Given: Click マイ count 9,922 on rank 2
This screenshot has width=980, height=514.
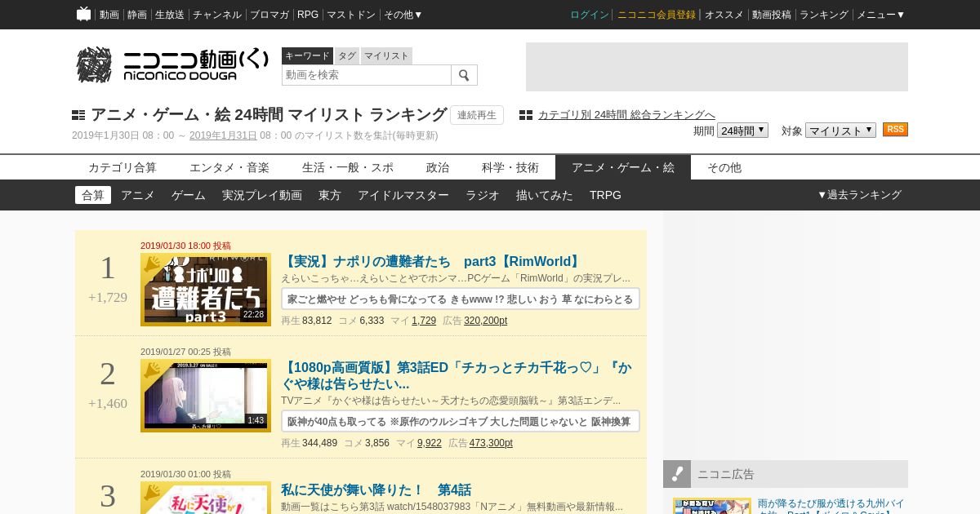Looking at the screenshot, I should (430, 443).
